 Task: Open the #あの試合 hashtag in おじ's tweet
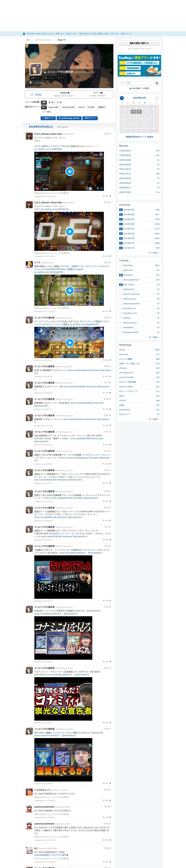click(51, 855)
